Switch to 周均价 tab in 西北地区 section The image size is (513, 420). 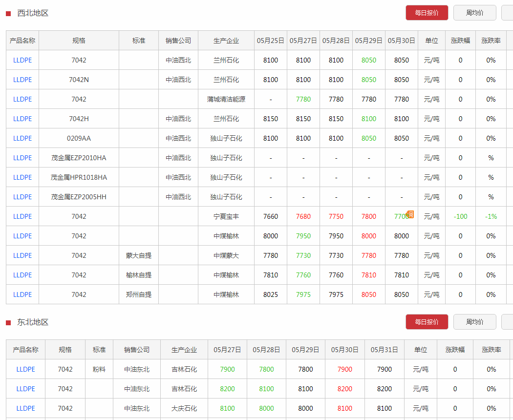tap(474, 13)
